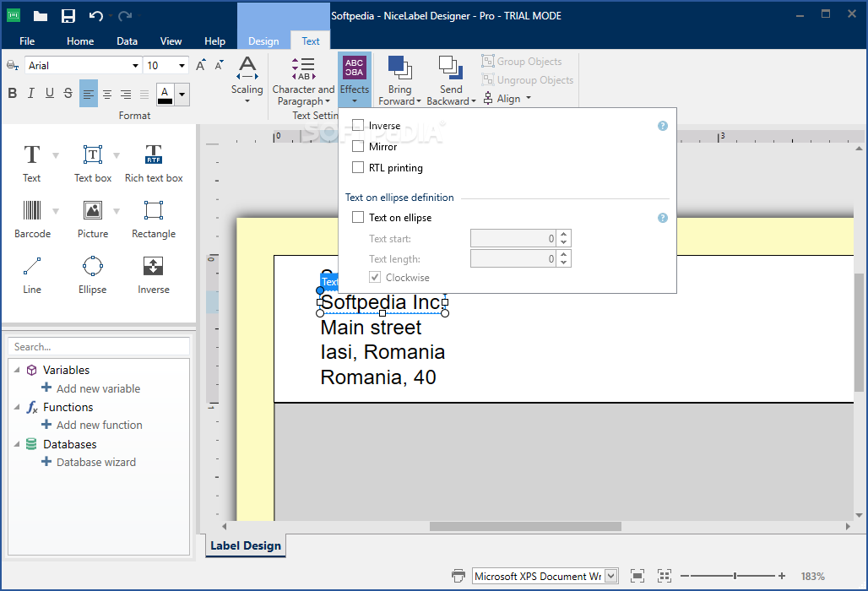868x591 pixels.
Task: Select the Rectangle tool
Action: [x=154, y=219]
